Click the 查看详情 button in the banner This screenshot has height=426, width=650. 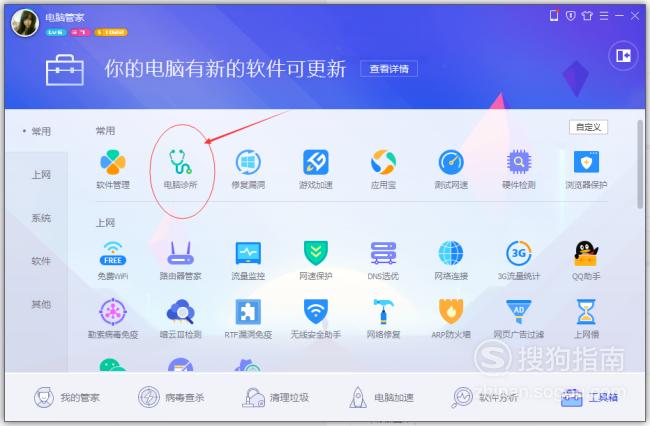[389, 69]
